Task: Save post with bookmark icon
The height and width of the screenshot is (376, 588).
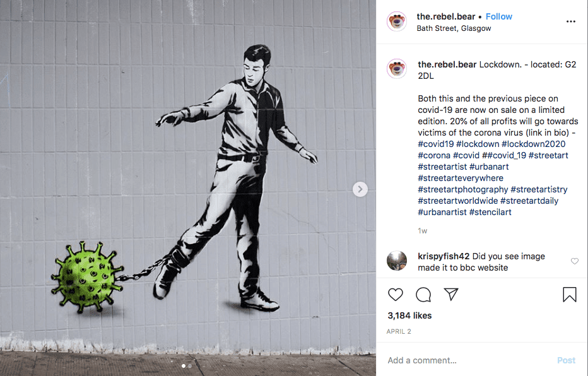Action: 569,295
